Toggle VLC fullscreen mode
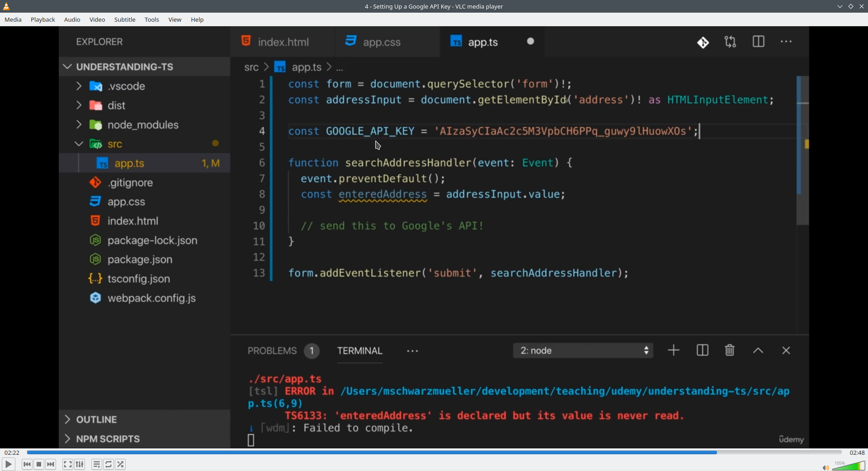The height and width of the screenshot is (471, 868). coord(68,464)
